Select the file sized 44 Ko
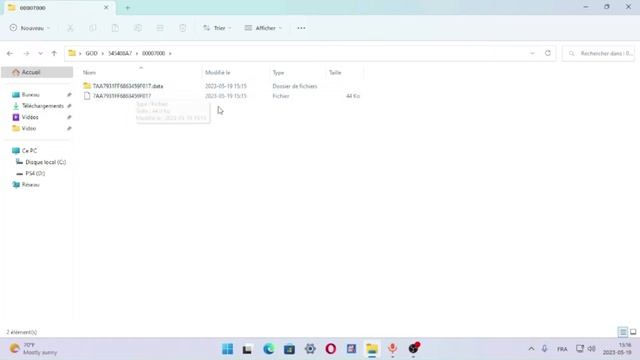 click(222, 96)
